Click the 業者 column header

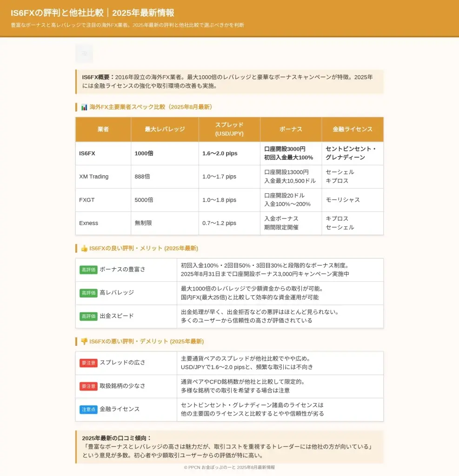pyautogui.click(x=103, y=129)
